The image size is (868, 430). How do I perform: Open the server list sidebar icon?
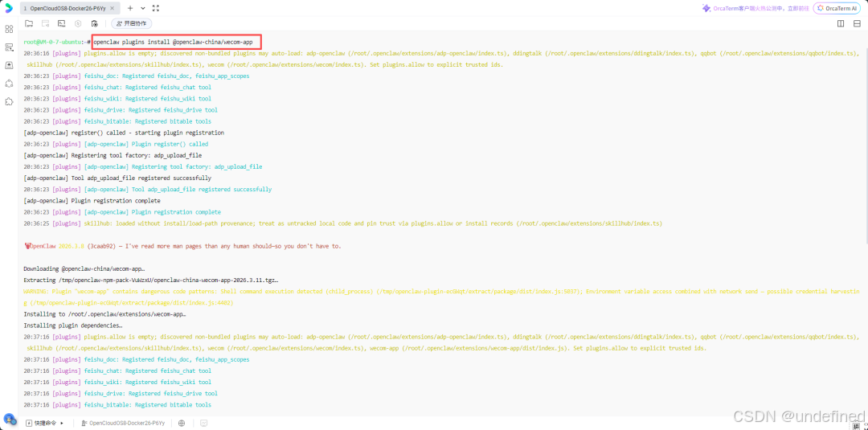click(9, 47)
